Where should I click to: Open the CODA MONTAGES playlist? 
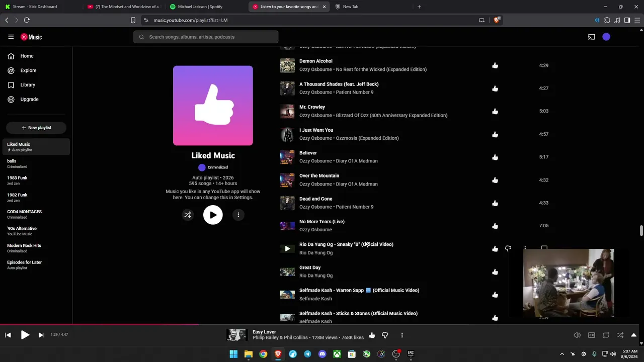pos(36,214)
